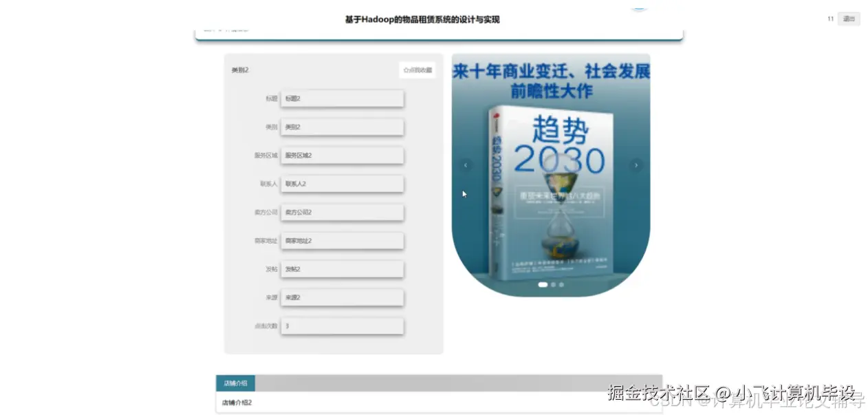Image resolution: width=868 pixels, height=415 pixels.
Task: Click the 退出 logout button
Action: pyautogui.click(x=848, y=19)
